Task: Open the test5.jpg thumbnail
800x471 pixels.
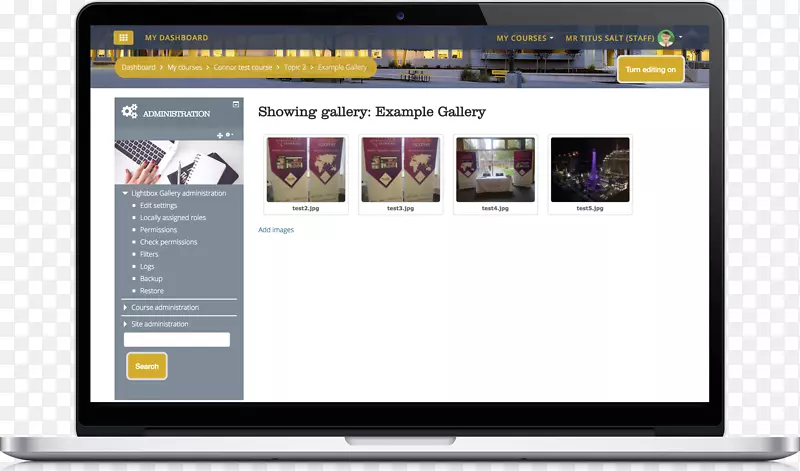Action: tap(590, 169)
